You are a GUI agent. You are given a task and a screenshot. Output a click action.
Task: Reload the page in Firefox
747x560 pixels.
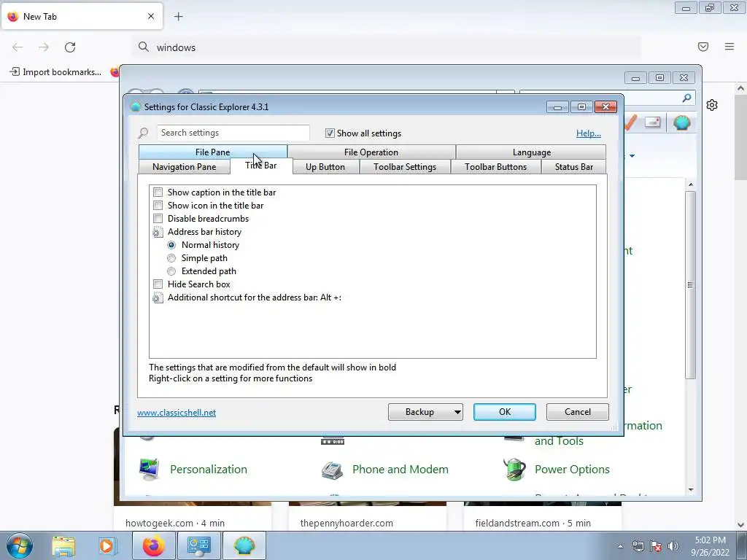70,47
